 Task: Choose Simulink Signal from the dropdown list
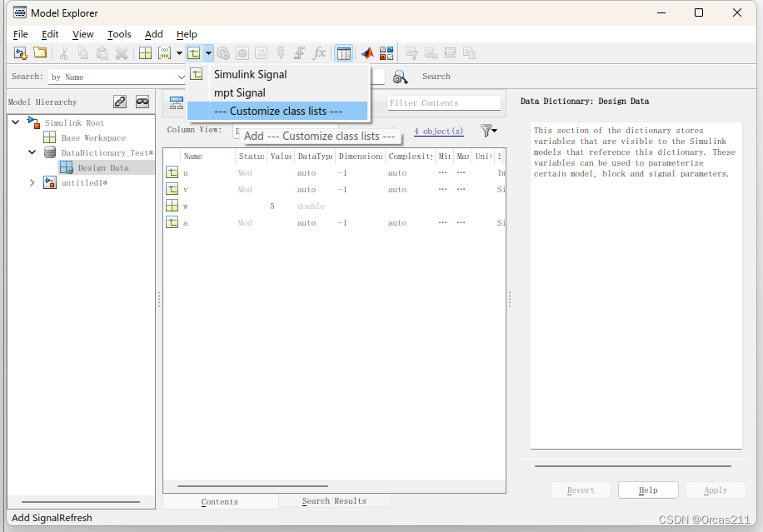277,74
